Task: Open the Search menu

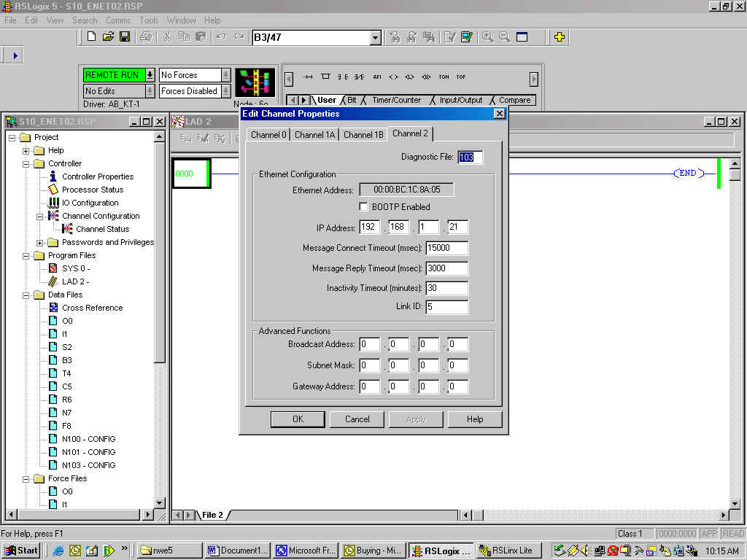Action: tap(85, 20)
